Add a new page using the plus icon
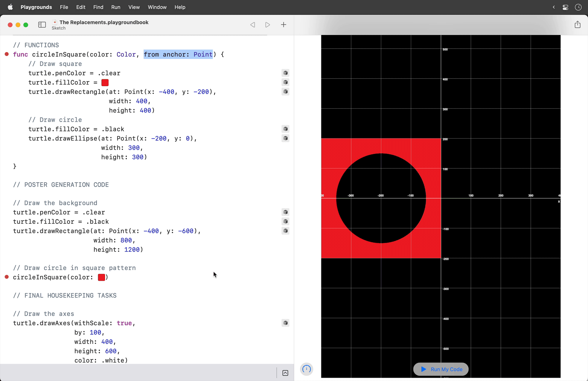588x381 pixels. click(x=284, y=25)
